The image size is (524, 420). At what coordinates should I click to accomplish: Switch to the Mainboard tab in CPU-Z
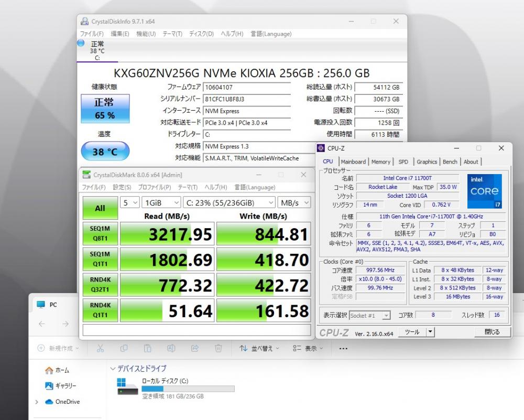(x=353, y=162)
